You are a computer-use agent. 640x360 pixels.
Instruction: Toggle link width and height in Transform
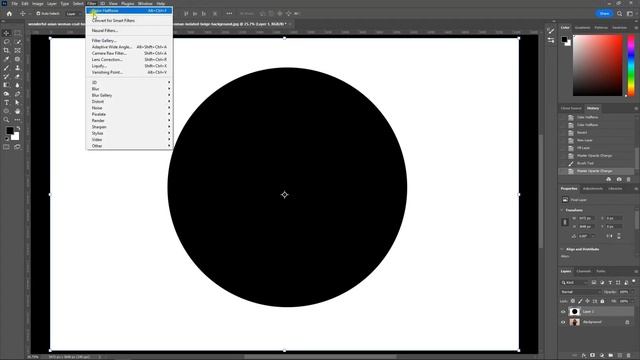coord(565,222)
